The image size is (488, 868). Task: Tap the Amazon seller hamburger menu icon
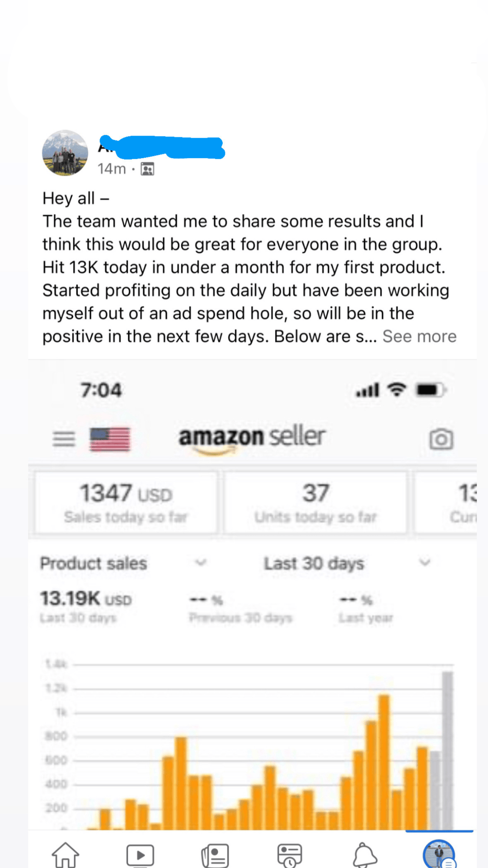(x=64, y=439)
